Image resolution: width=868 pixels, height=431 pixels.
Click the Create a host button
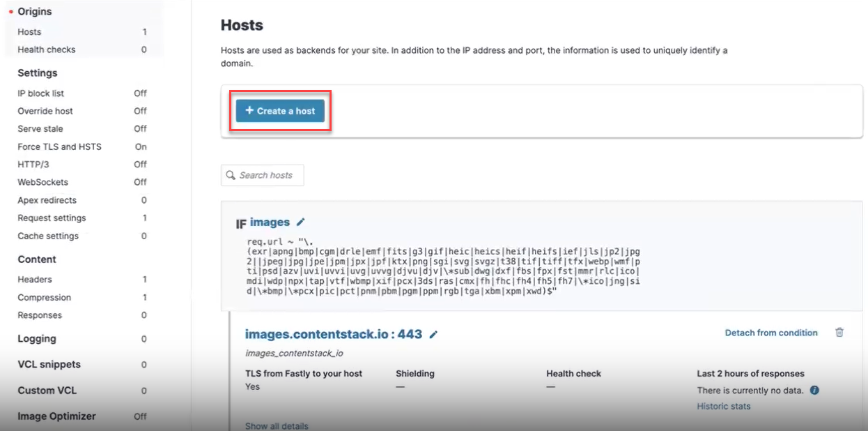[x=280, y=111]
